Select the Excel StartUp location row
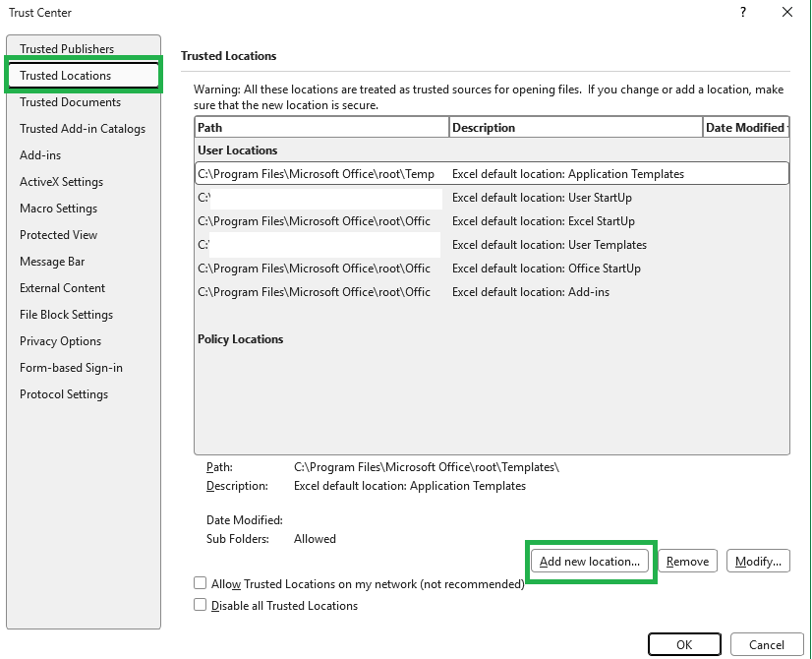Image resolution: width=812 pixels, height=659 pixels. click(492, 221)
